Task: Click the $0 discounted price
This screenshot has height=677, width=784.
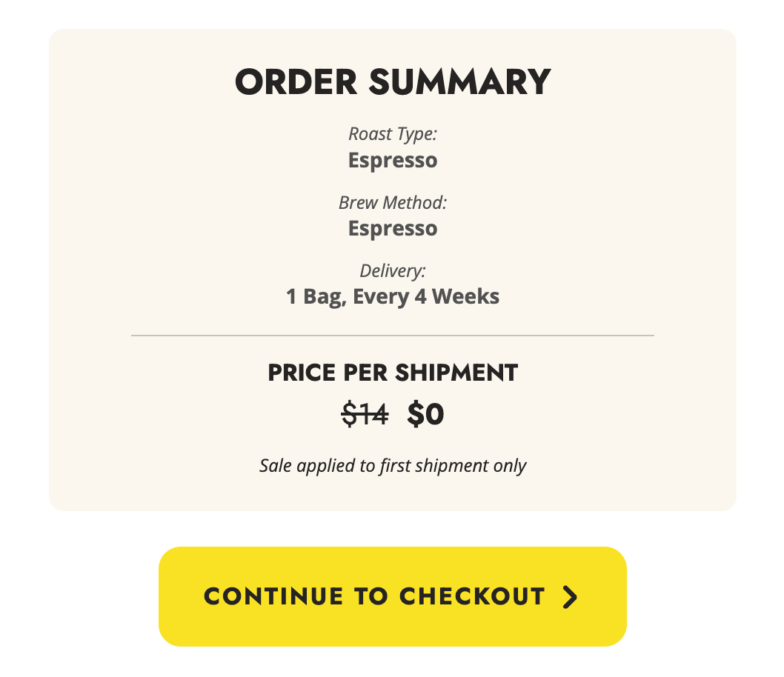Action: coord(425,415)
